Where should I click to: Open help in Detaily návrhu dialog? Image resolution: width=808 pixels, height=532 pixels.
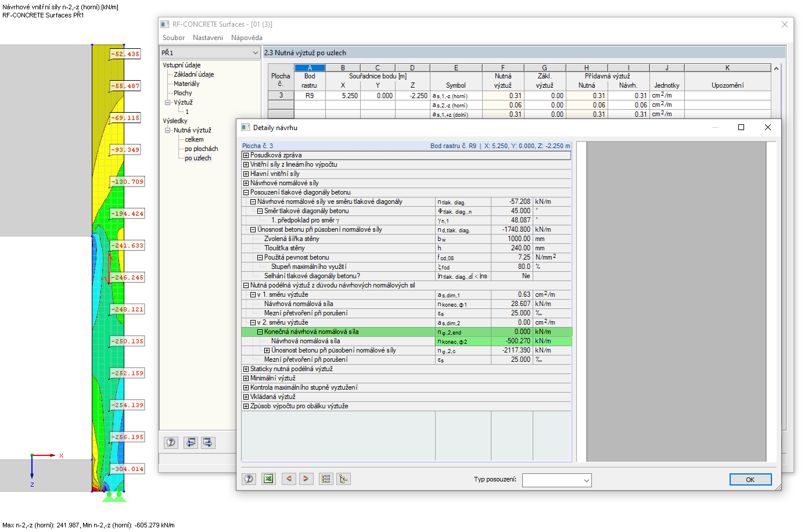pyautogui.click(x=249, y=479)
